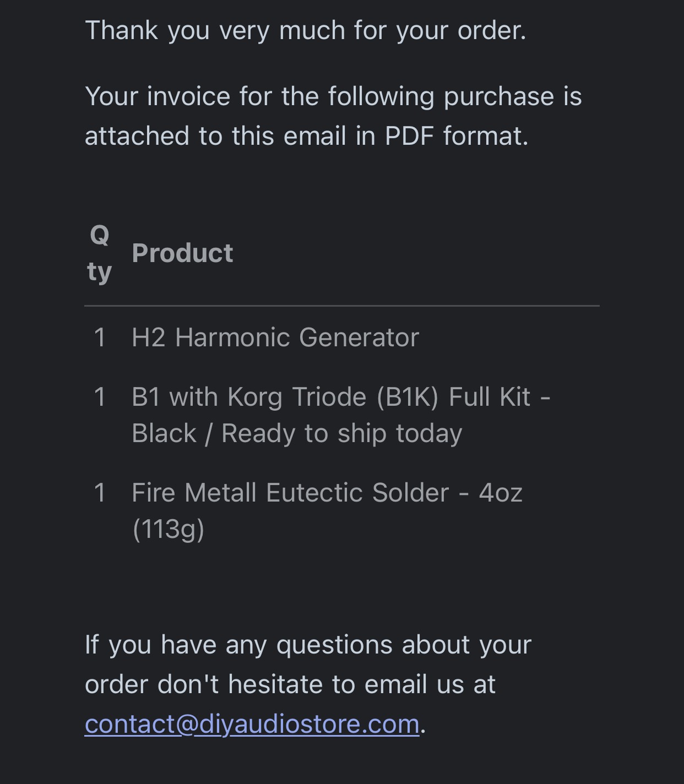Image resolution: width=684 pixels, height=784 pixels.
Task: Click the table header divider line
Action: [x=341, y=306]
